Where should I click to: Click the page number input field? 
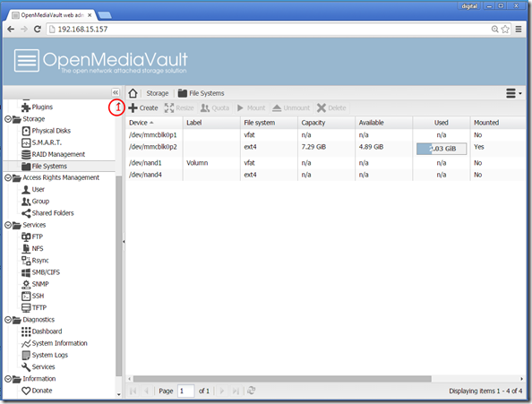pyautogui.click(x=185, y=391)
